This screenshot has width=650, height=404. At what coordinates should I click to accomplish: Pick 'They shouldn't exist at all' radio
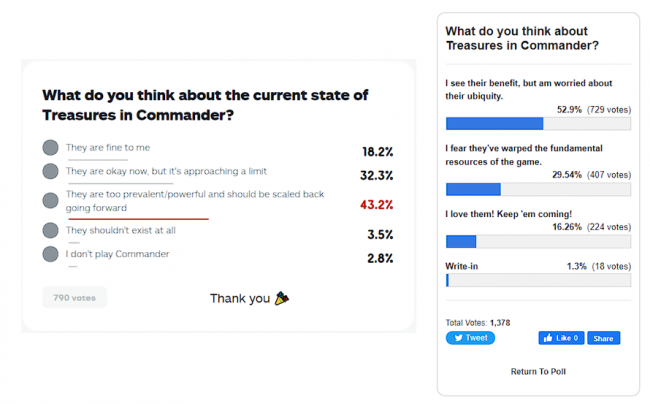(51, 230)
